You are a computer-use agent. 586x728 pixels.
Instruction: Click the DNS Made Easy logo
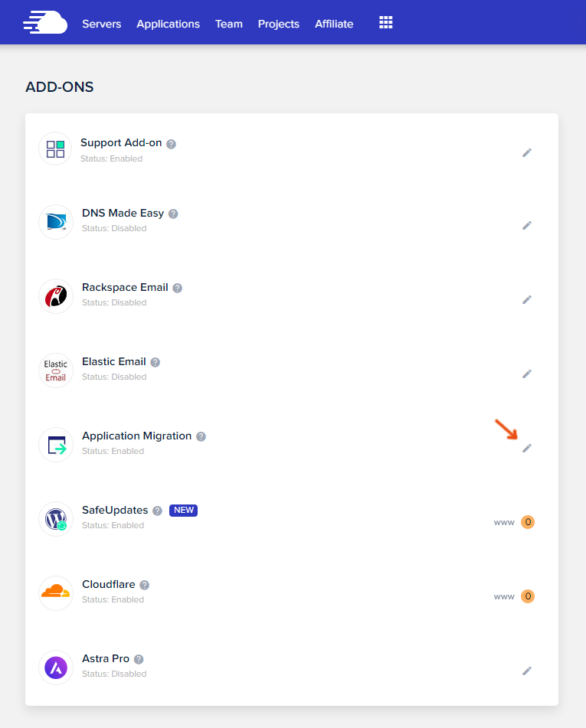pos(56,222)
